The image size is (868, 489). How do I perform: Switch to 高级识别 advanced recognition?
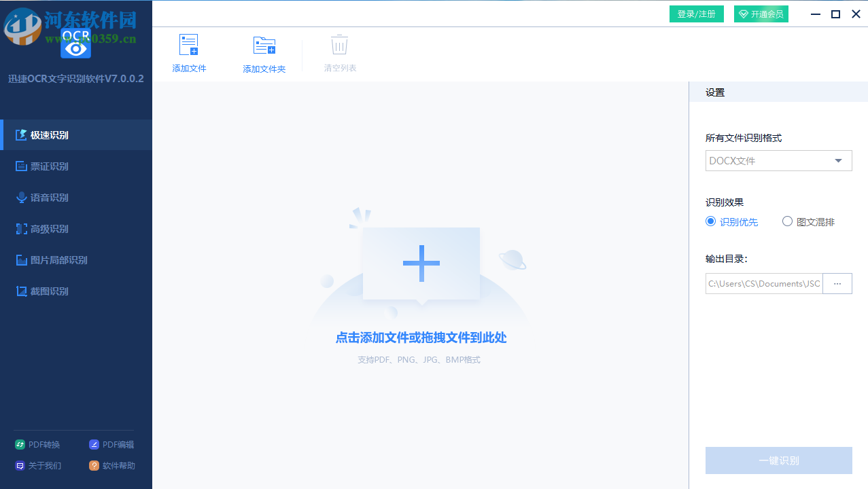[x=41, y=228]
